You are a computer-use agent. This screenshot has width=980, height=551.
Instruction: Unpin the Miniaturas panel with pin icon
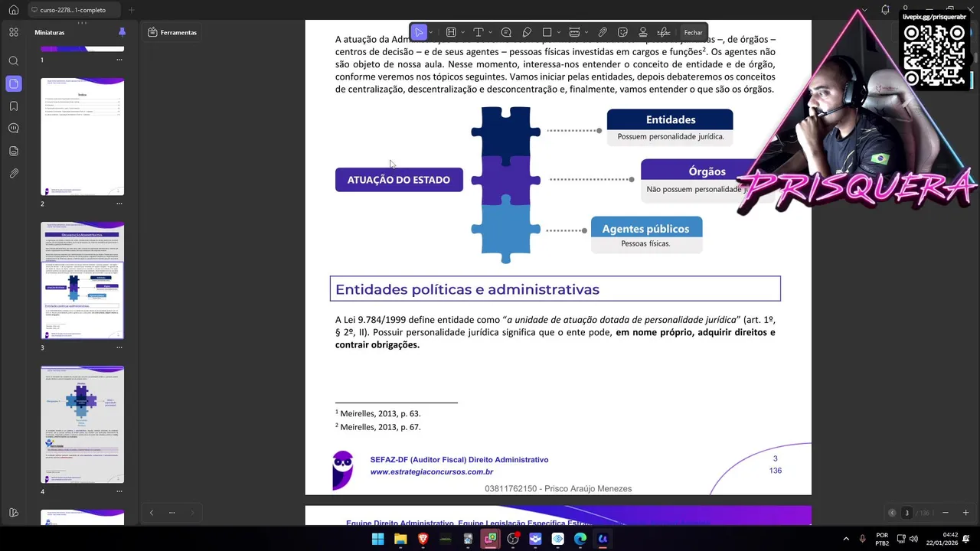point(122,32)
